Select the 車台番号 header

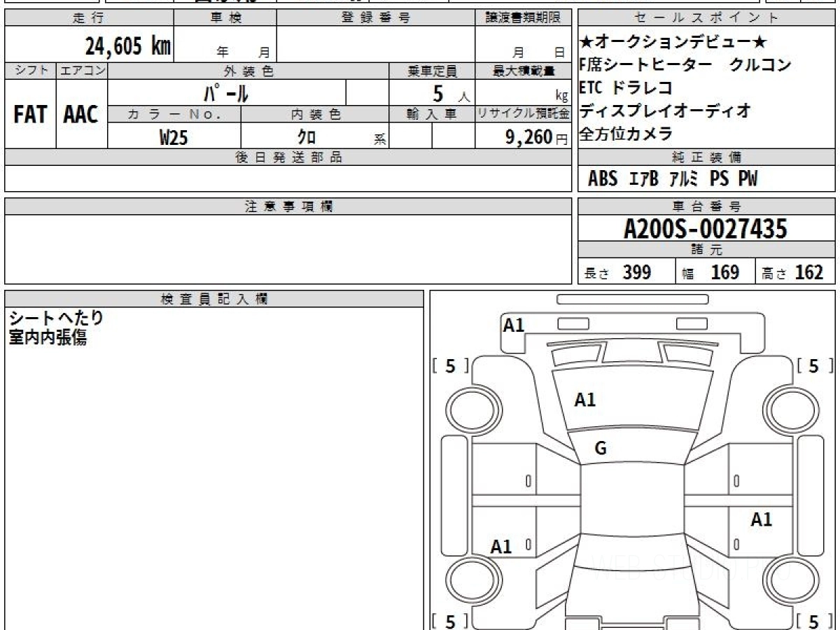click(707, 206)
